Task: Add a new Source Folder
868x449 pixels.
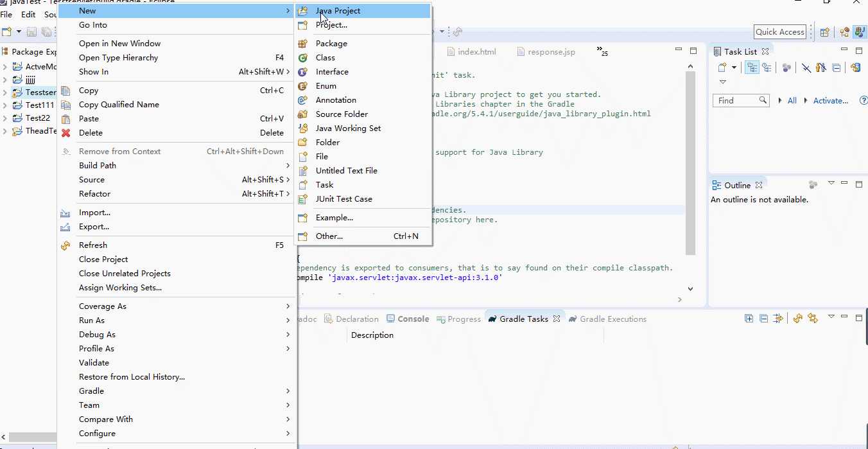Action: 363,114
